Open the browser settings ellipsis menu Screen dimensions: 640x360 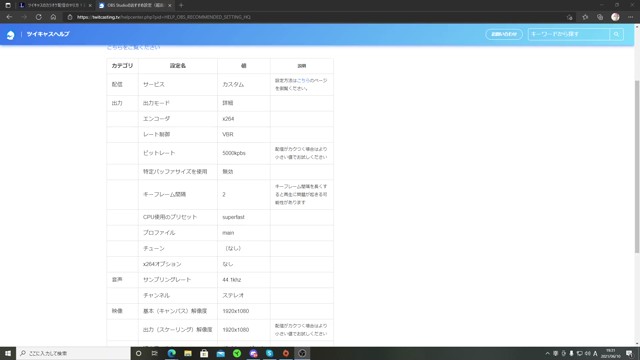(630, 17)
